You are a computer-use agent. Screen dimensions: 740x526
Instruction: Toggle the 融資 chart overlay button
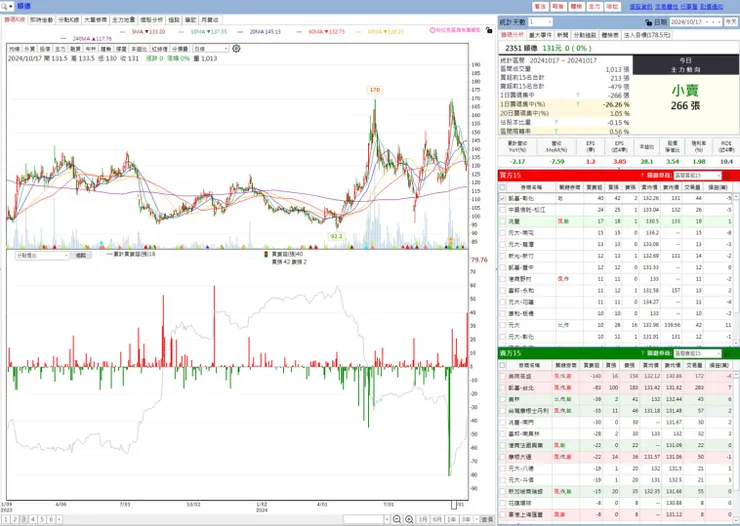click(x=76, y=49)
